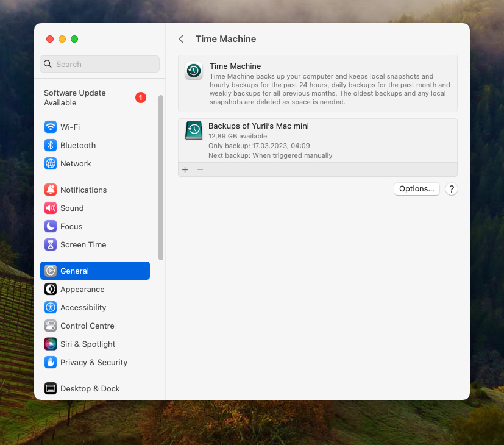Add a new backup disk with plus button

(x=185, y=169)
